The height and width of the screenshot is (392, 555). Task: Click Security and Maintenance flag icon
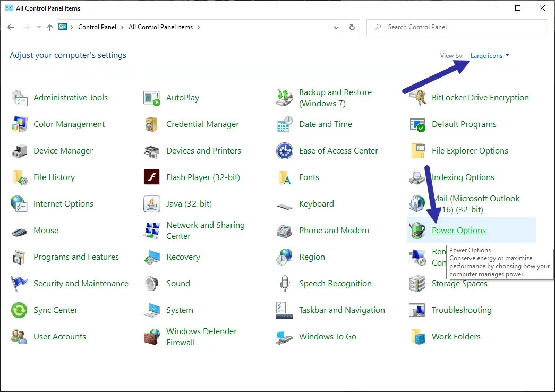click(x=19, y=284)
